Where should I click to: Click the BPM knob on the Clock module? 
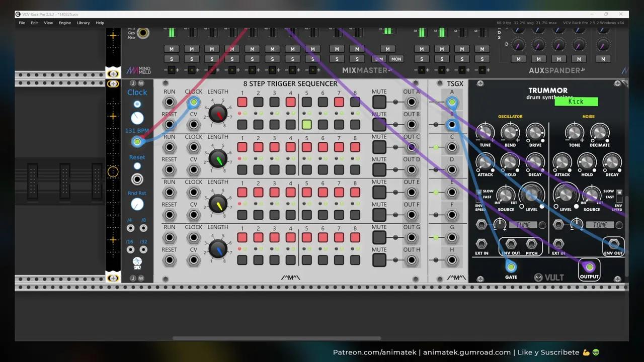point(137,118)
